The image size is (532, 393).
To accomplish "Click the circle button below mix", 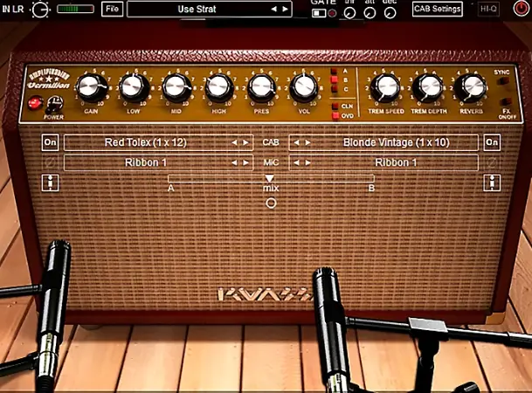I will (271, 203).
